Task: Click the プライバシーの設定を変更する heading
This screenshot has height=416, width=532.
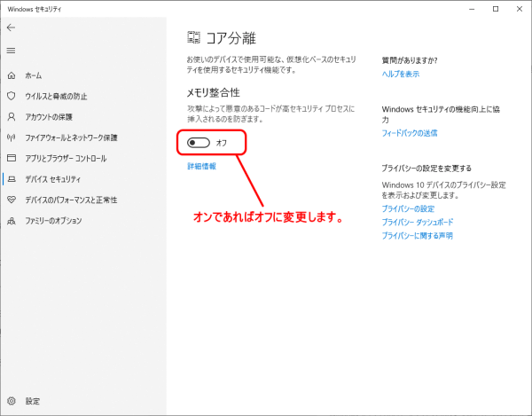Action: pyautogui.click(x=426, y=169)
